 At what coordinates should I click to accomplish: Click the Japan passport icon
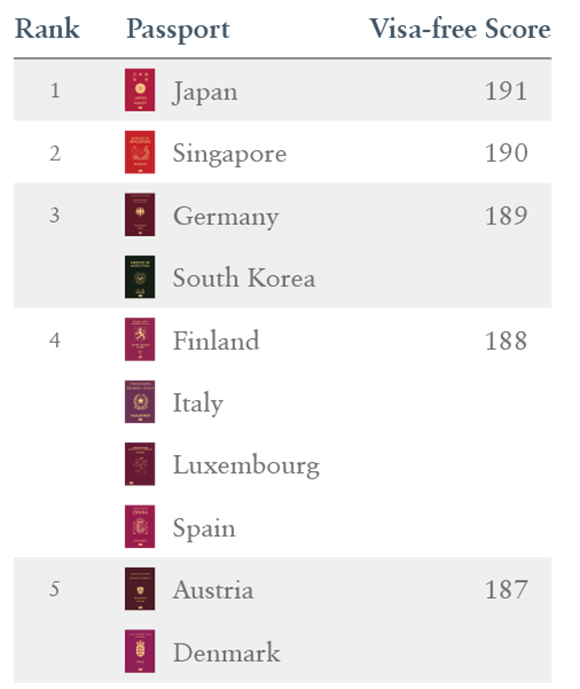tap(140, 90)
